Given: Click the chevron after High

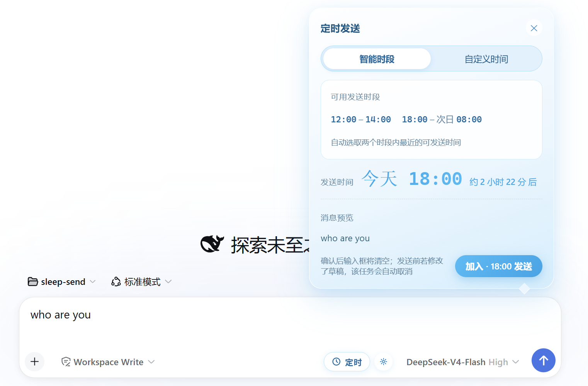Looking at the screenshot, I should [515, 362].
